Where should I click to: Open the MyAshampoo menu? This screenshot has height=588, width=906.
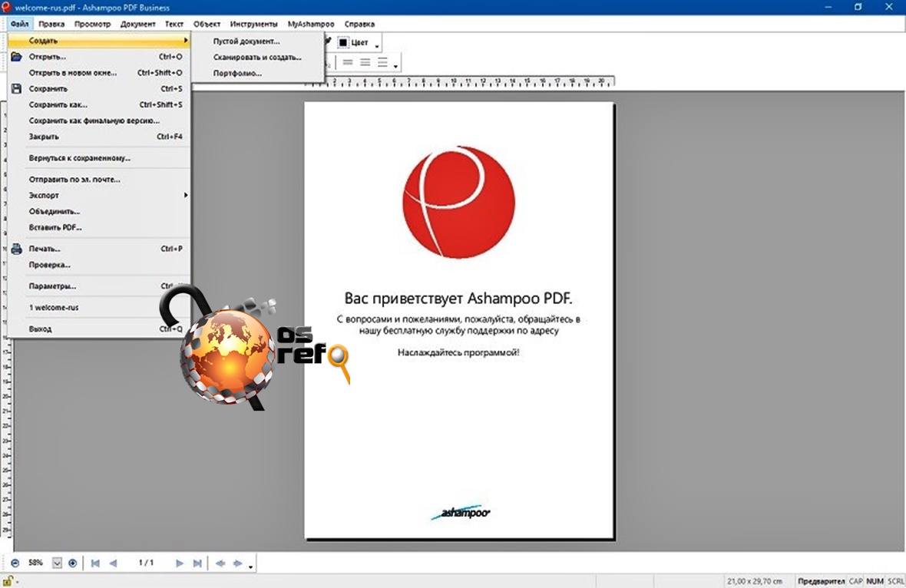pos(311,24)
